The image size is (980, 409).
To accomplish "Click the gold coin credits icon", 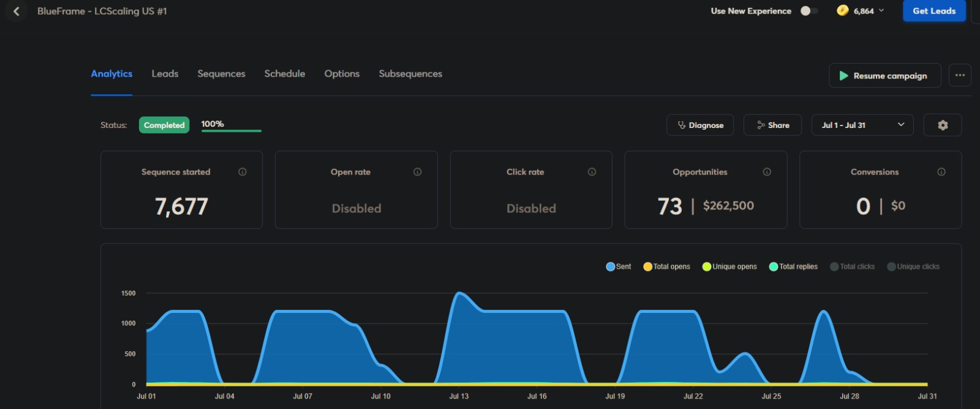I will click(x=843, y=10).
